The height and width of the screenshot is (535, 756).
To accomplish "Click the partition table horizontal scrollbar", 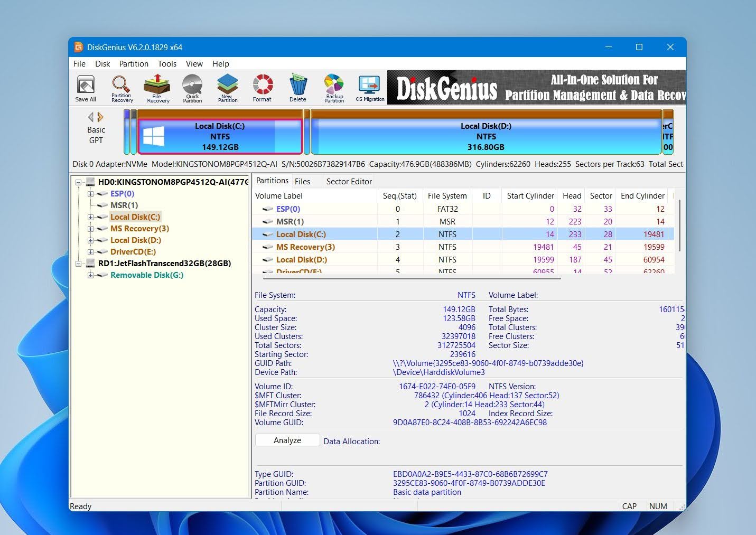I will tap(412, 278).
